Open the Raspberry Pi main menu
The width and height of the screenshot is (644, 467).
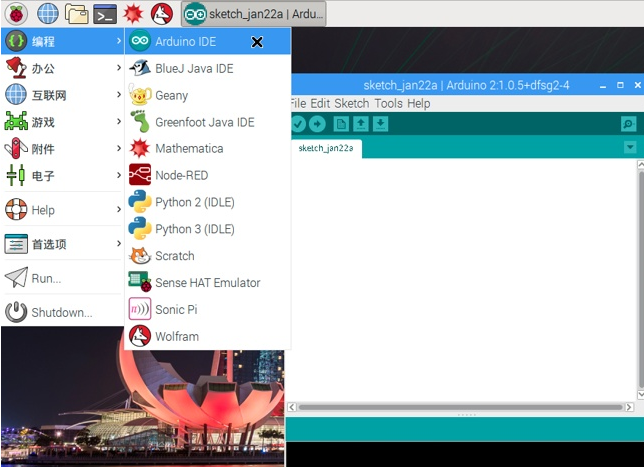(16, 14)
